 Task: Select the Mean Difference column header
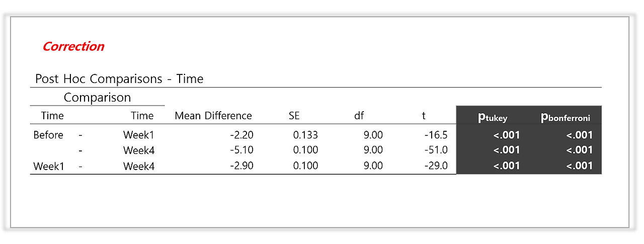pos(213,116)
